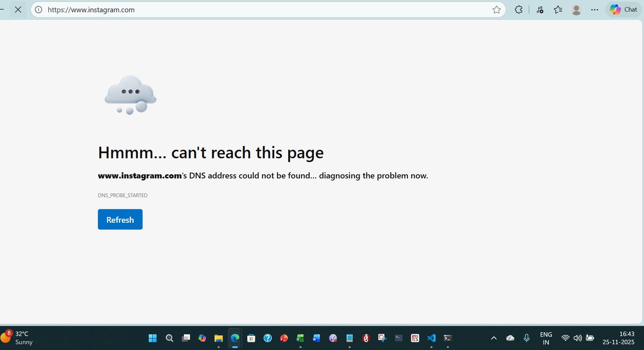The image size is (644, 350).
Task: Open PowerPoint from the taskbar
Action: 284,338
